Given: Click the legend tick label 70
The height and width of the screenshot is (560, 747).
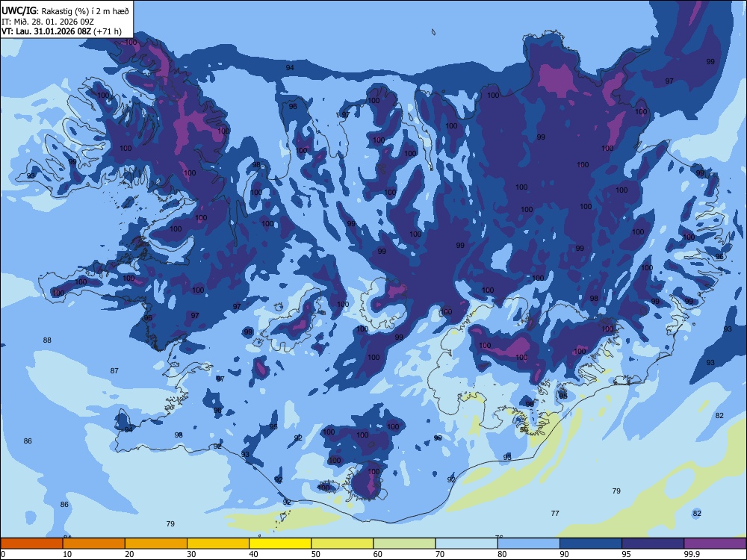Looking at the screenshot, I should (440, 554).
